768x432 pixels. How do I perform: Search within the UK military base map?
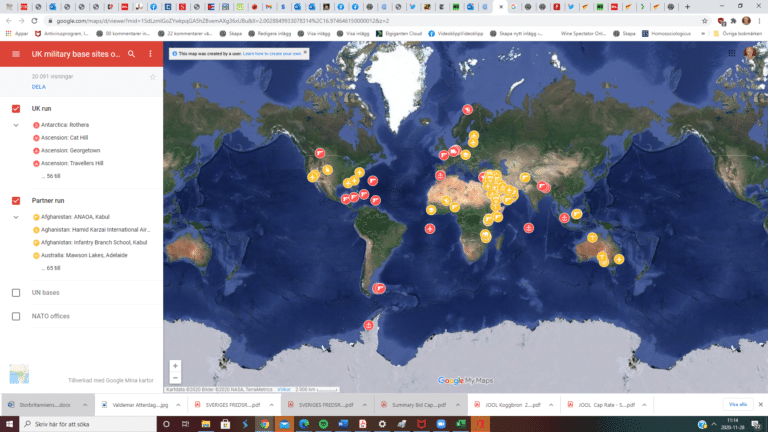tap(131, 54)
